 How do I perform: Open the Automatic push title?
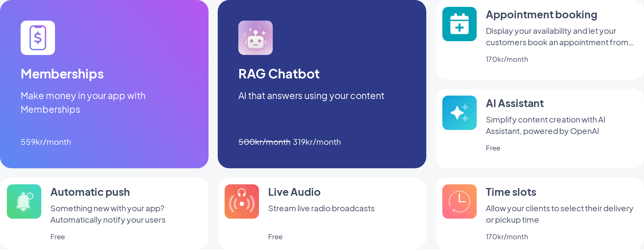[x=90, y=192]
